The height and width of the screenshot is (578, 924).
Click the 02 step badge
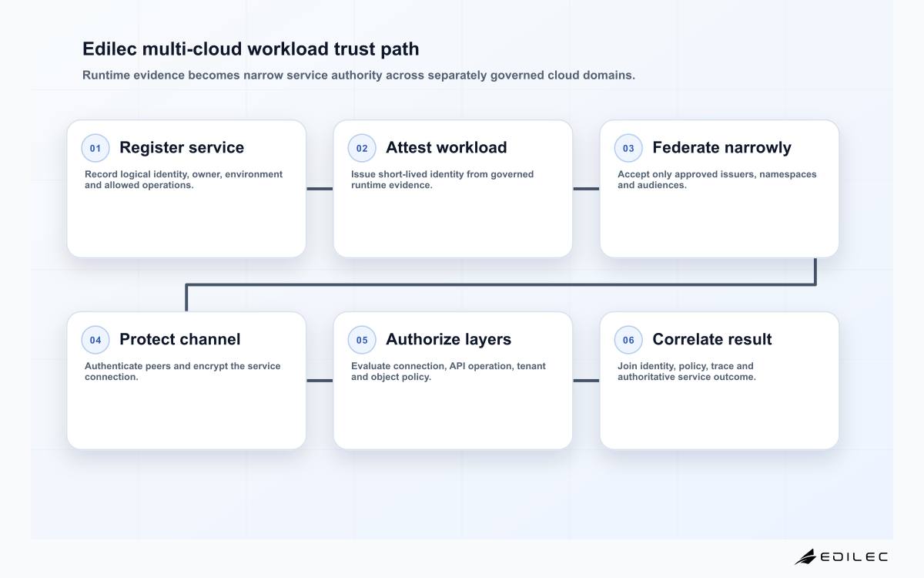pos(362,148)
